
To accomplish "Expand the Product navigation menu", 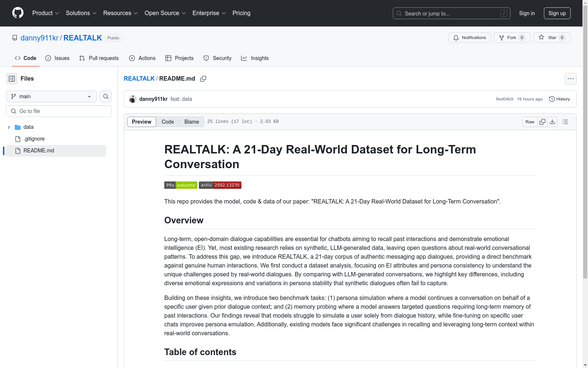I will click(46, 13).
